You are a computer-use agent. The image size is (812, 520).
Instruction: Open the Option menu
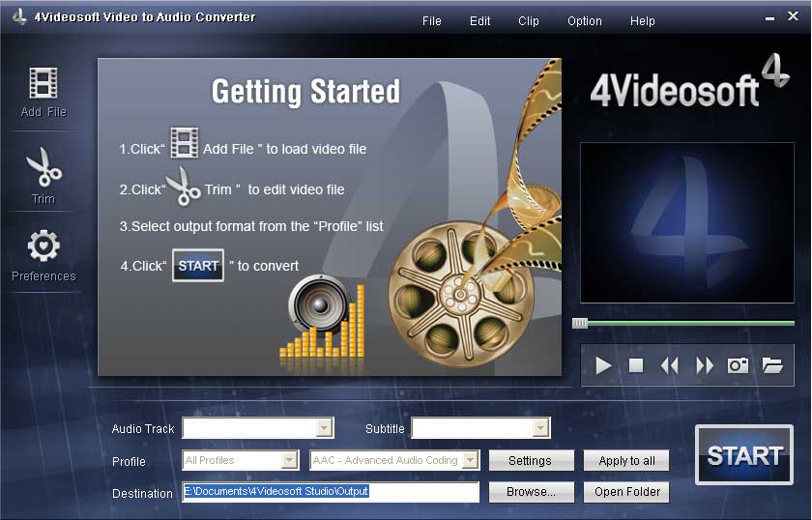coord(585,21)
